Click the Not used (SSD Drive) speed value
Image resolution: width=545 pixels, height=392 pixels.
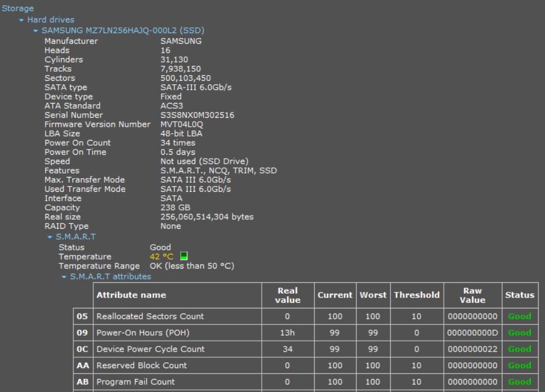[204, 161]
